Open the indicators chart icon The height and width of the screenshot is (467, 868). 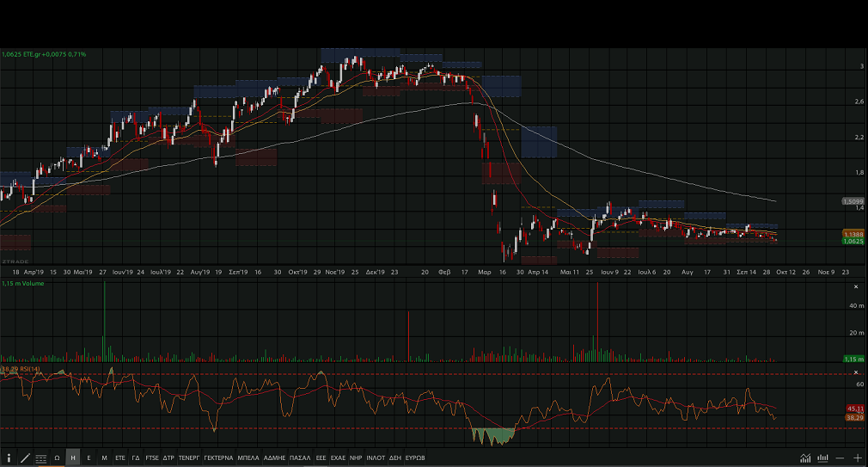pos(805,458)
